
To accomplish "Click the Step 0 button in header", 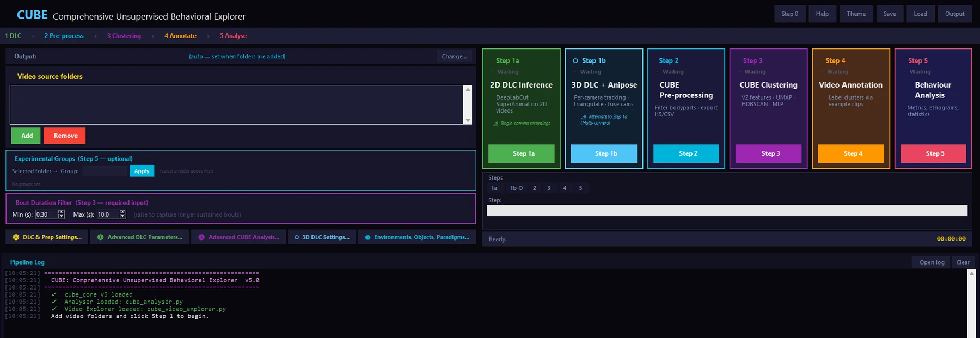I will pyautogui.click(x=789, y=14).
